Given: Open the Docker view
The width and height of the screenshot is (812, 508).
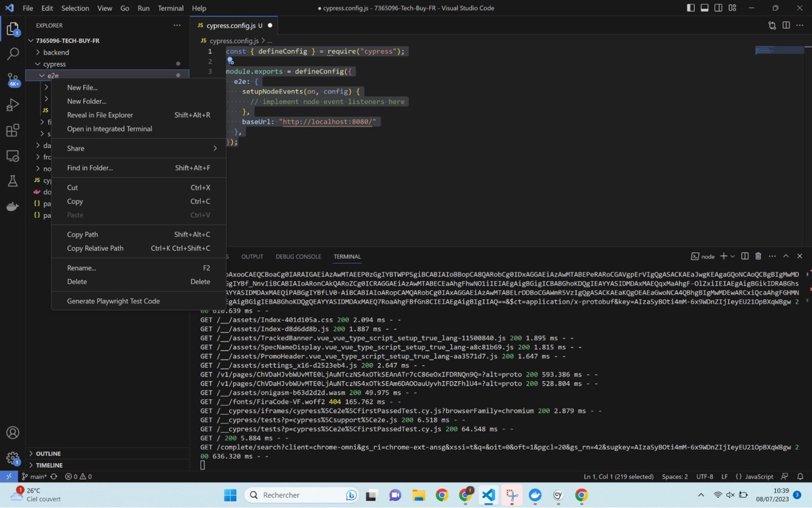Looking at the screenshot, I should pyautogui.click(x=13, y=206).
